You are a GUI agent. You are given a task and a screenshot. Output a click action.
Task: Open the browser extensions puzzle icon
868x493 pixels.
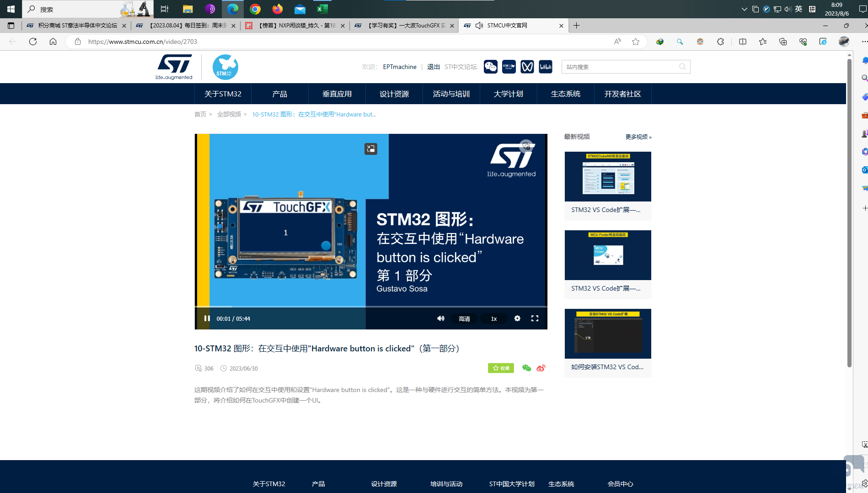pyautogui.click(x=720, y=42)
